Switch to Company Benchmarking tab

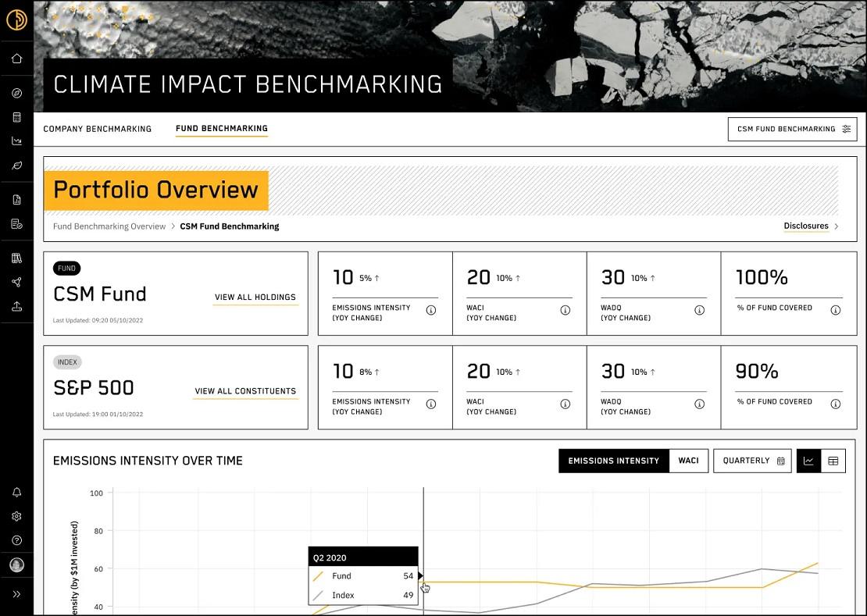97,129
